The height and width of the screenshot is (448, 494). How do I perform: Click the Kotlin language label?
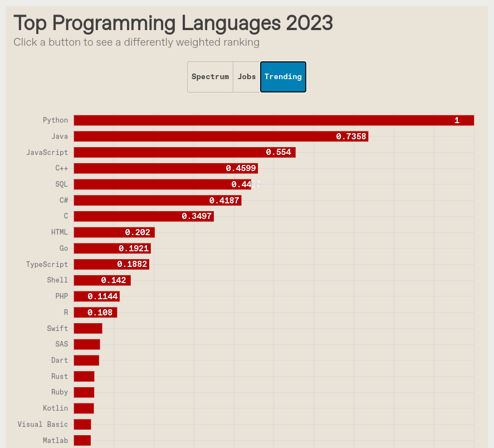coord(55,408)
